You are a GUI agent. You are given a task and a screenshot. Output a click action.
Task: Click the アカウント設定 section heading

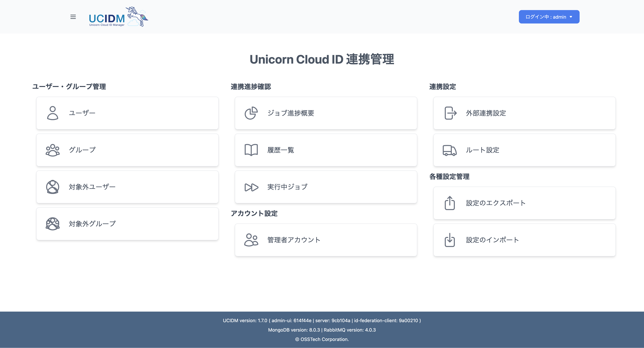point(254,213)
